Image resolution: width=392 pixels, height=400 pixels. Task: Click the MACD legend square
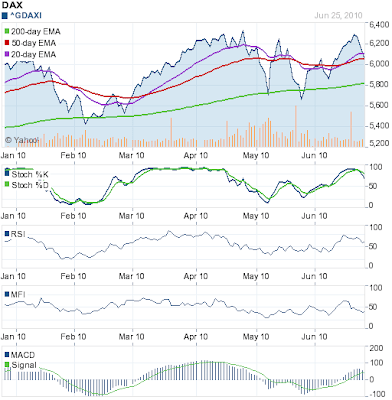(x=7, y=355)
